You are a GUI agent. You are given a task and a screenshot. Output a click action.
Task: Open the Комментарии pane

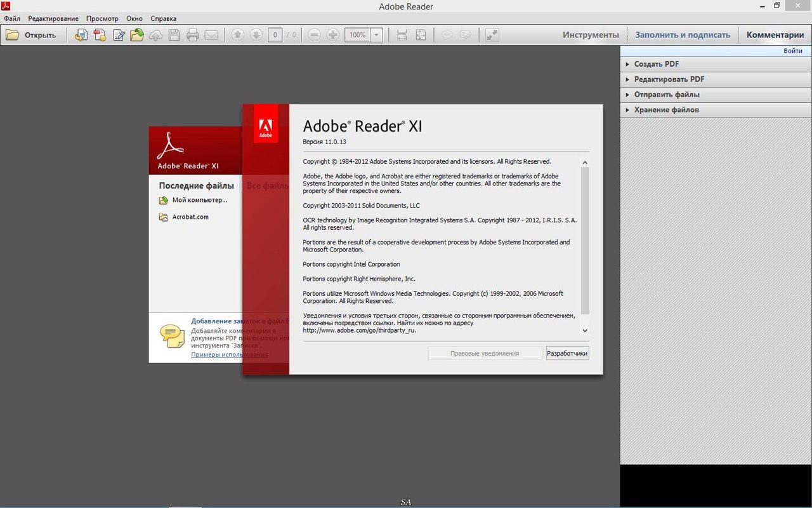point(775,35)
